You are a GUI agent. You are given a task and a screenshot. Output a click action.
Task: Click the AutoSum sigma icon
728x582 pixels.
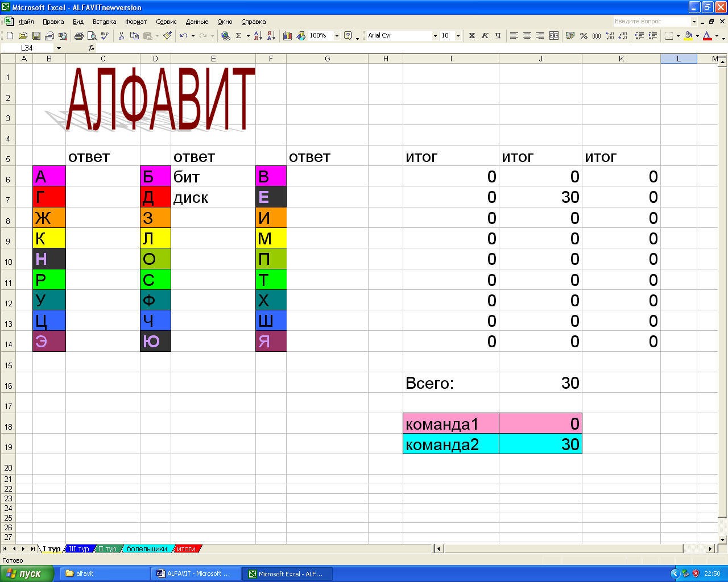pyautogui.click(x=239, y=36)
